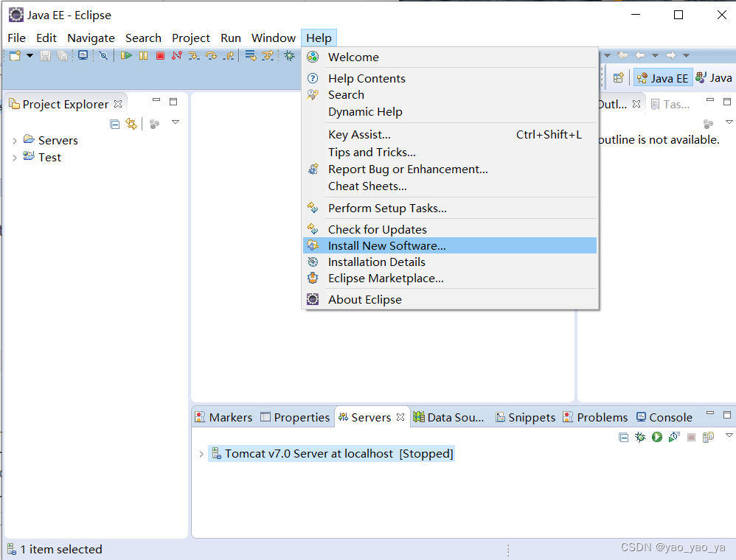Viewport: 736px width, 560px height.
Task: Click the red Terminate icon in the toolbar
Action: (160, 55)
